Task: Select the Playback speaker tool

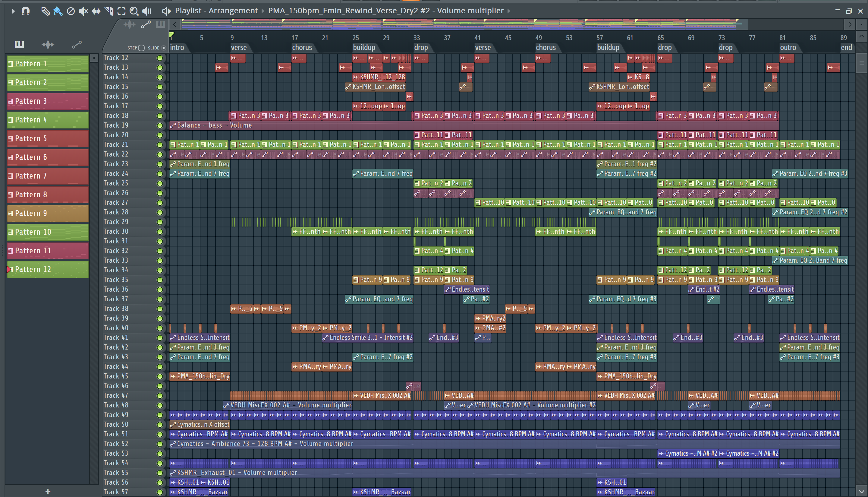Action: (147, 11)
